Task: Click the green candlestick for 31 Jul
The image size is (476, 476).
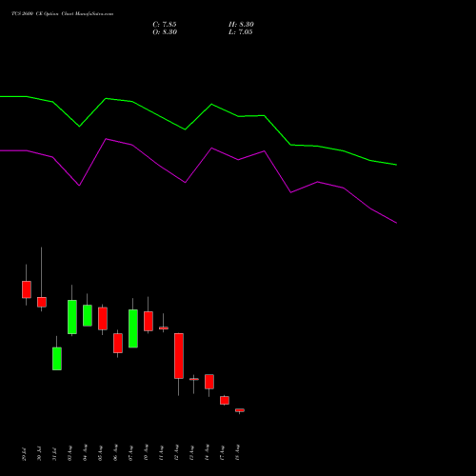Action: (x=57, y=359)
